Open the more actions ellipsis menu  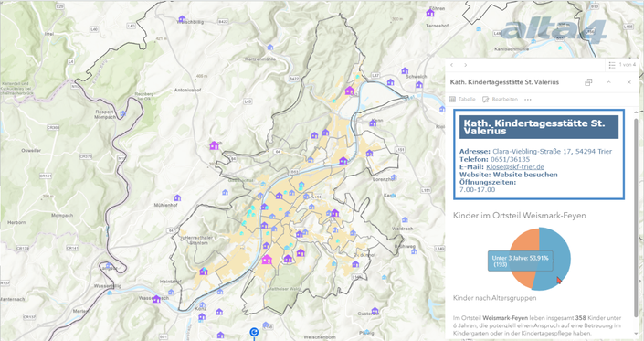point(528,99)
